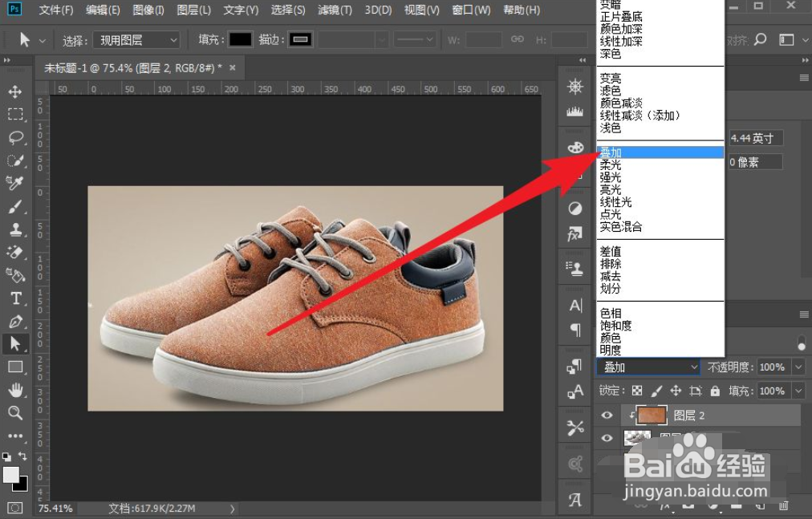Image resolution: width=812 pixels, height=519 pixels.
Task: Toggle lock transparent pixels
Action: coord(637,391)
